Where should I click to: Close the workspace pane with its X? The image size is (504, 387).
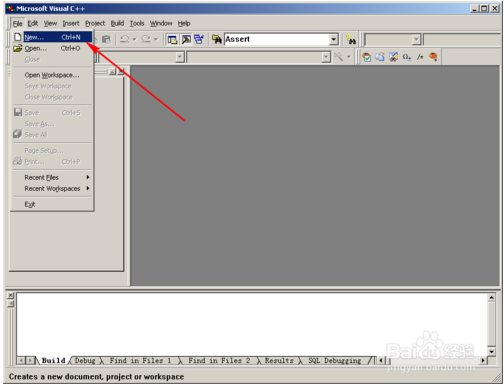click(120, 72)
